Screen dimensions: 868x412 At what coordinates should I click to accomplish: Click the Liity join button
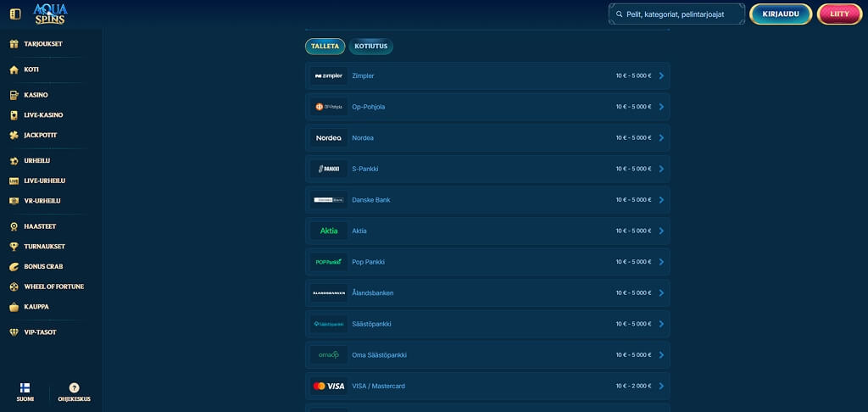(x=839, y=14)
